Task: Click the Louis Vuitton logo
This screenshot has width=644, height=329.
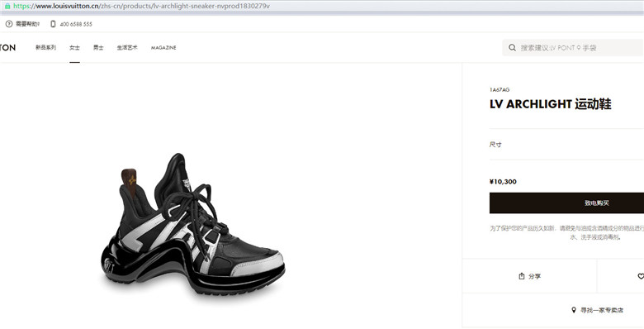Action: pyautogui.click(x=7, y=48)
